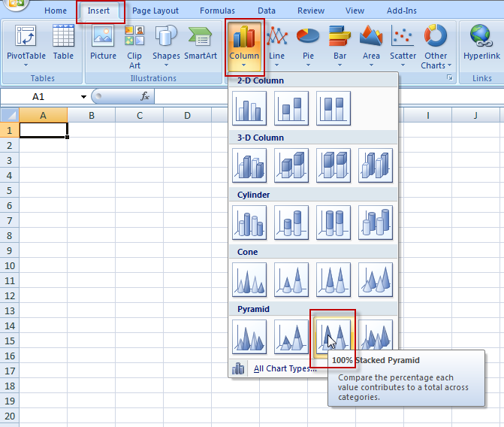
Task: Select column B header
Action: coord(92,115)
